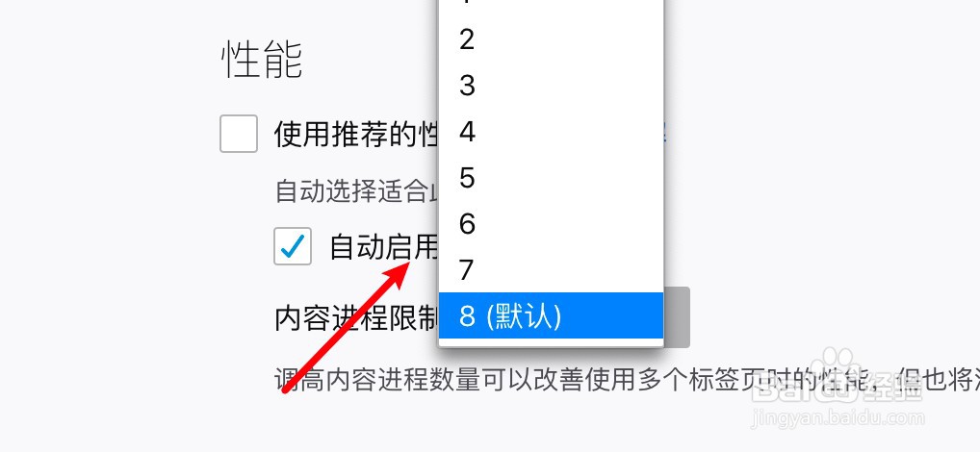Click the 使用推荐的性 label text
Screen dimensions: 980x452
click(x=355, y=135)
